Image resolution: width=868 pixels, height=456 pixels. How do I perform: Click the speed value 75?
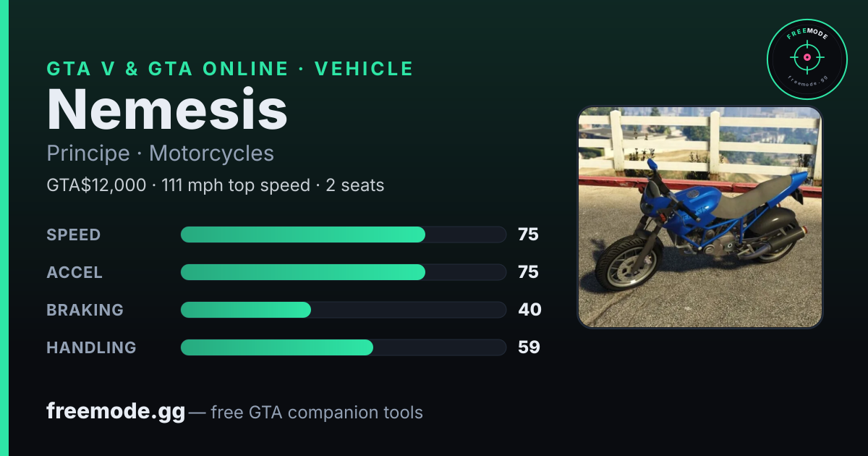[x=528, y=235]
